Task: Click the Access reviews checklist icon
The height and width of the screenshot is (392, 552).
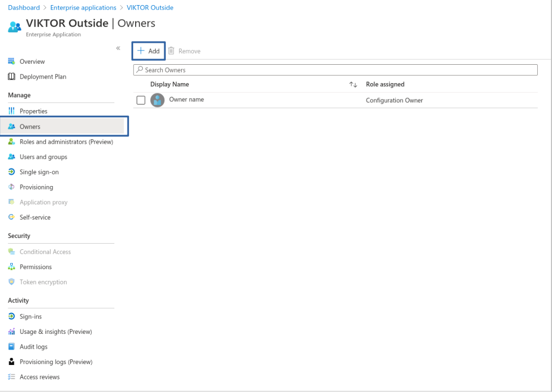Action: tap(11, 377)
